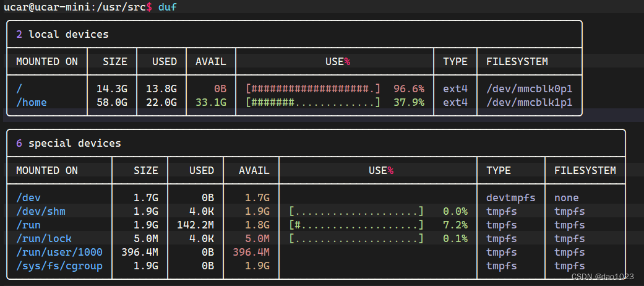Image resolution: width=644 pixels, height=286 pixels.
Task: Click FILESYSTEM header in local devices table
Action: pos(517,62)
